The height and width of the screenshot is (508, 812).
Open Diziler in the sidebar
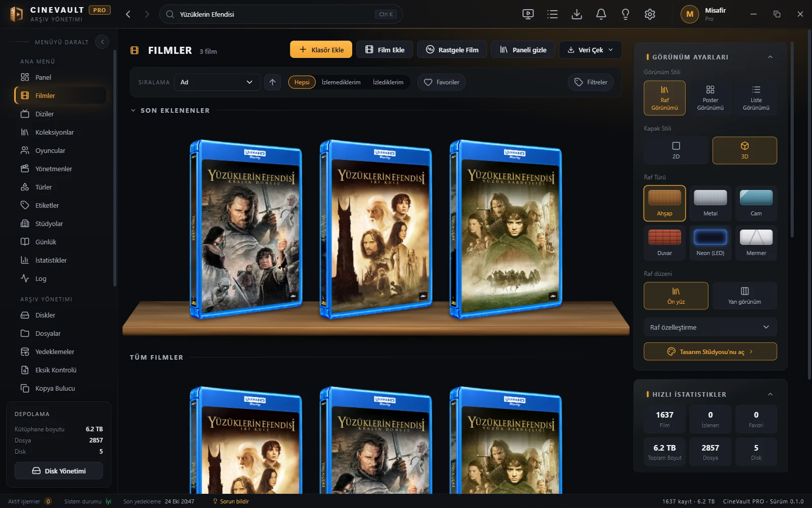coord(61,114)
